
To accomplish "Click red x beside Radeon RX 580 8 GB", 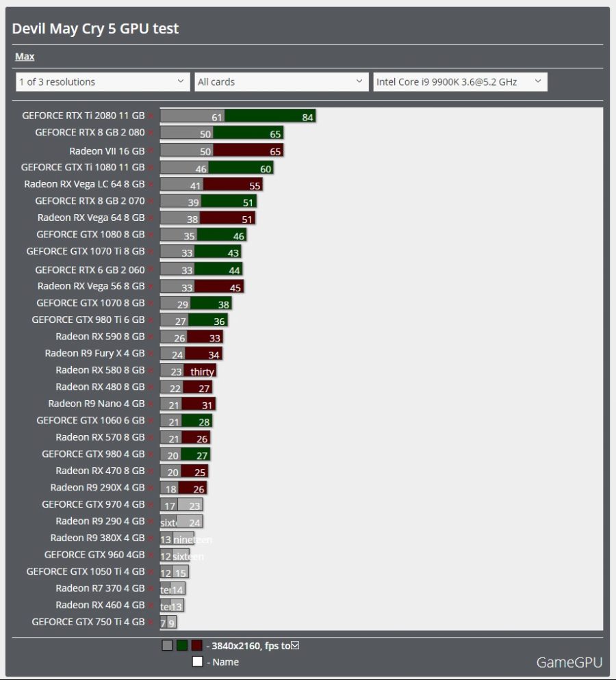I will tap(151, 370).
